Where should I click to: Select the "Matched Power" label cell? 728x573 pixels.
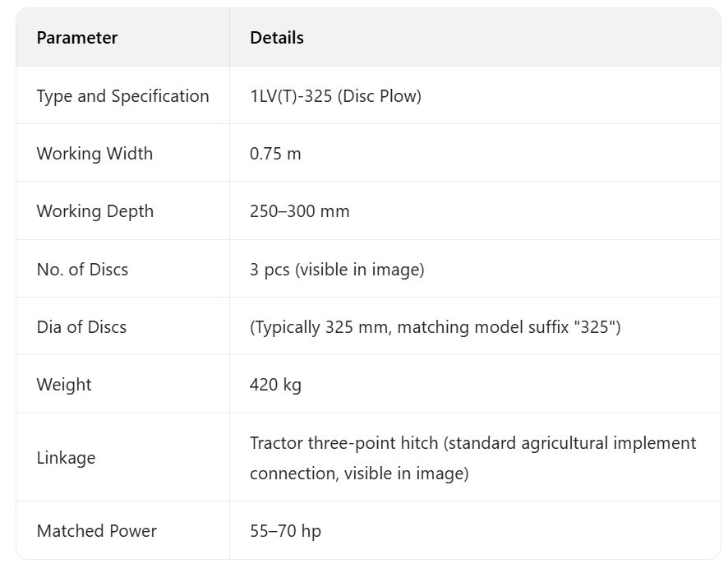click(96, 531)
